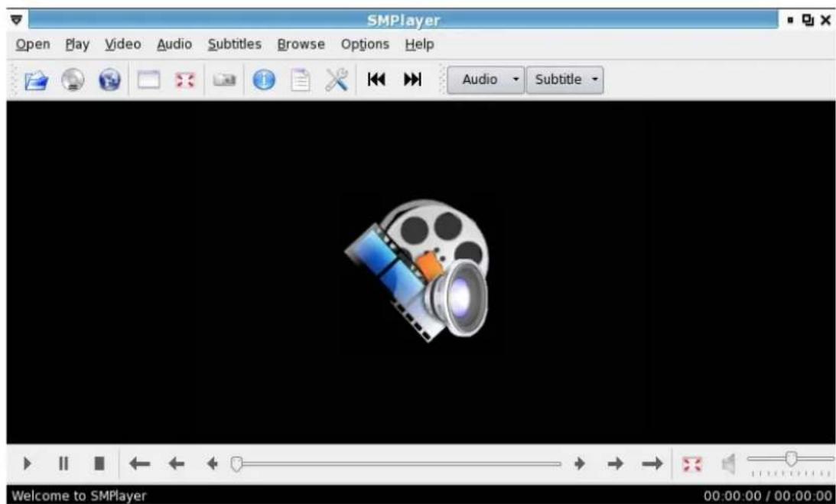The width and height of the screenshot is (836, 504).
Task: Open the Audio menu in menu bar
Action: (x=174, y=44)
